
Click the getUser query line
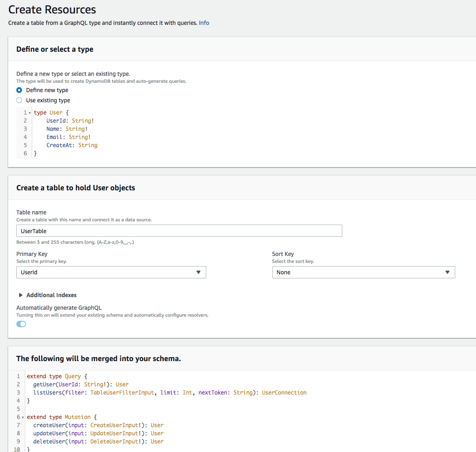click(81, 385)
